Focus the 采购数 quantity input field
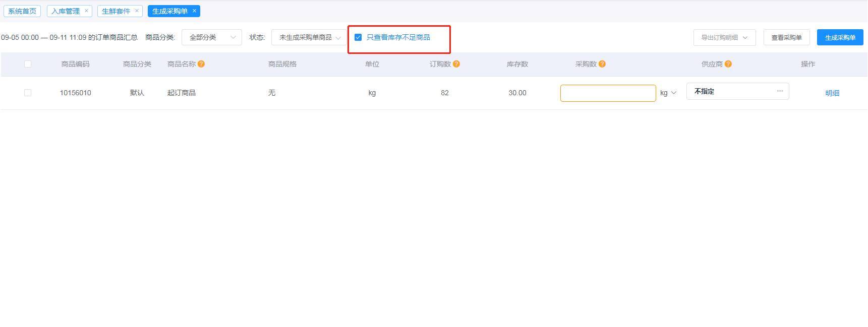The height and width of the screenshot is (327, 868). [608, 93]
